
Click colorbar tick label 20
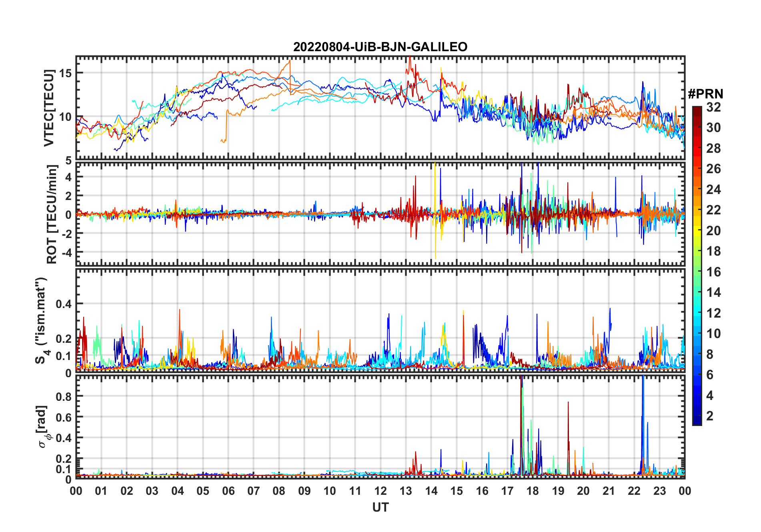click(x=713, y=231)
